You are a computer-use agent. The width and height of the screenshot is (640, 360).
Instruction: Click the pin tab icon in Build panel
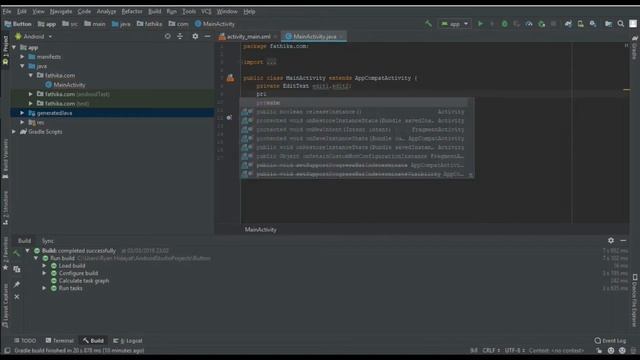tap(17, 284)
